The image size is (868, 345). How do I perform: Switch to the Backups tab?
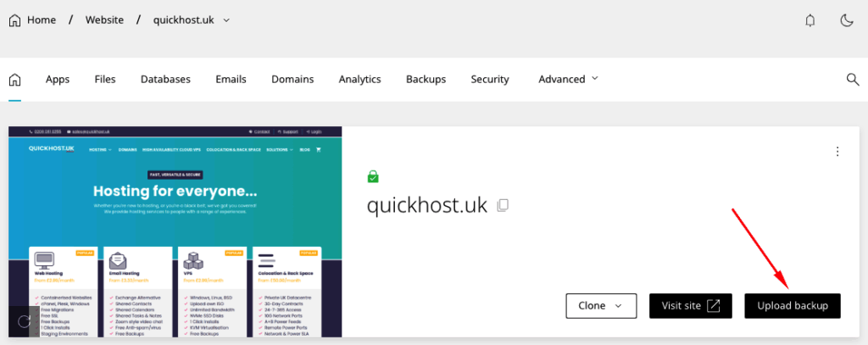pyautogui.click(x=426, y=79)
